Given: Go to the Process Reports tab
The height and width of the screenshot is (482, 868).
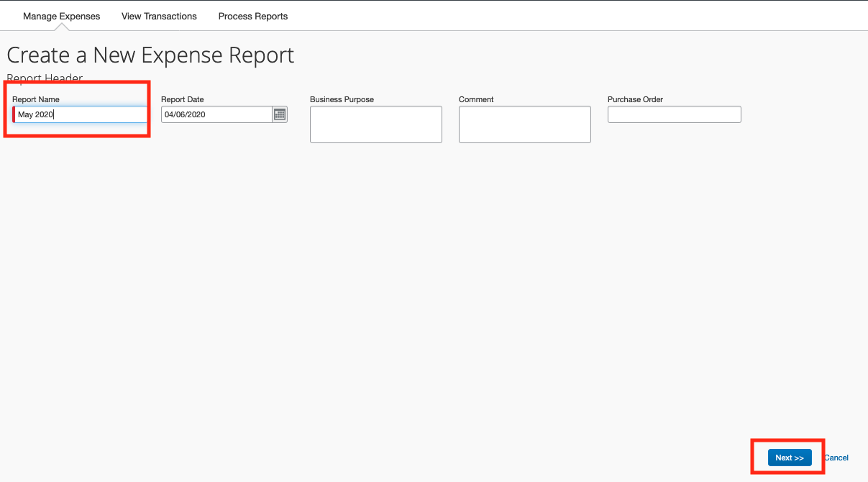Looking at the screenshot, I should pos(253,16).
